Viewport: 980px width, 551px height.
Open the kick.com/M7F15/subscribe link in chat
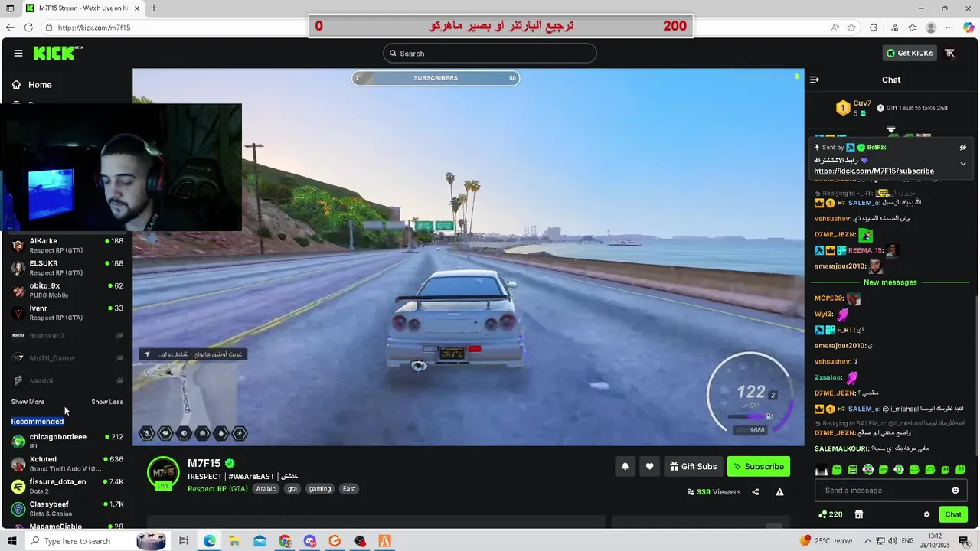point(874,171)
